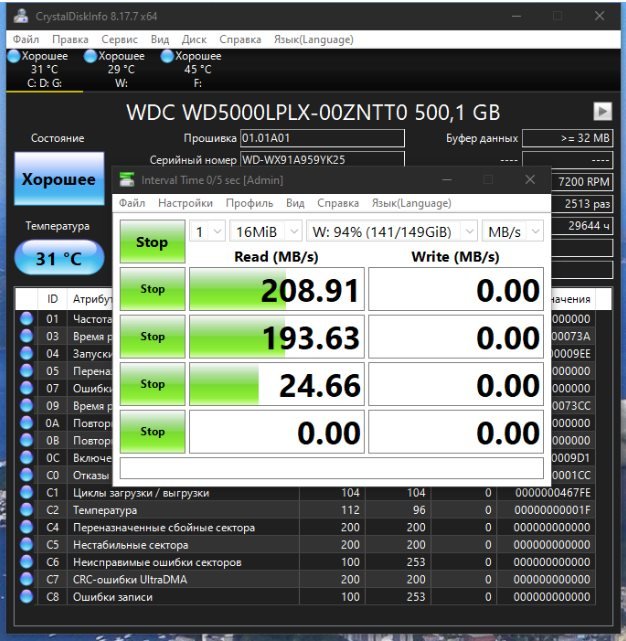The width and height of the screenshot is (626, 641).
Task: Open units dropdown showing MB/s
Action: coord(513,232)
